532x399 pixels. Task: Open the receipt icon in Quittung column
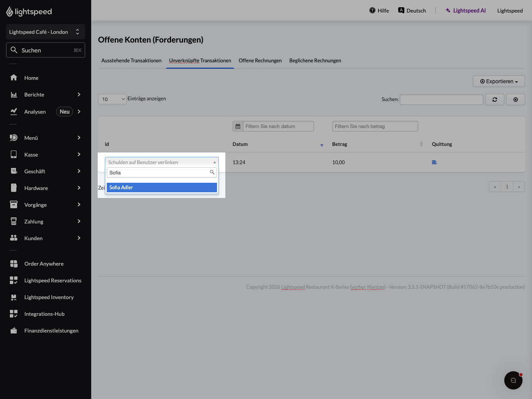(x=434, y=162)
